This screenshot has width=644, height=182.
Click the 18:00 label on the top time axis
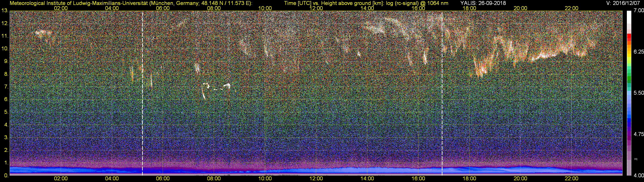pos(469,8)
